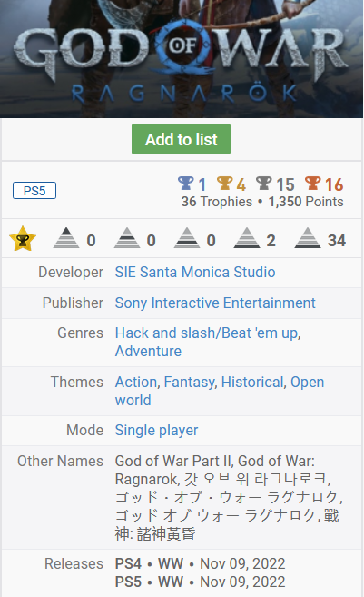Click the rarity pyramid icon showing 34

[x=308, y=238]
